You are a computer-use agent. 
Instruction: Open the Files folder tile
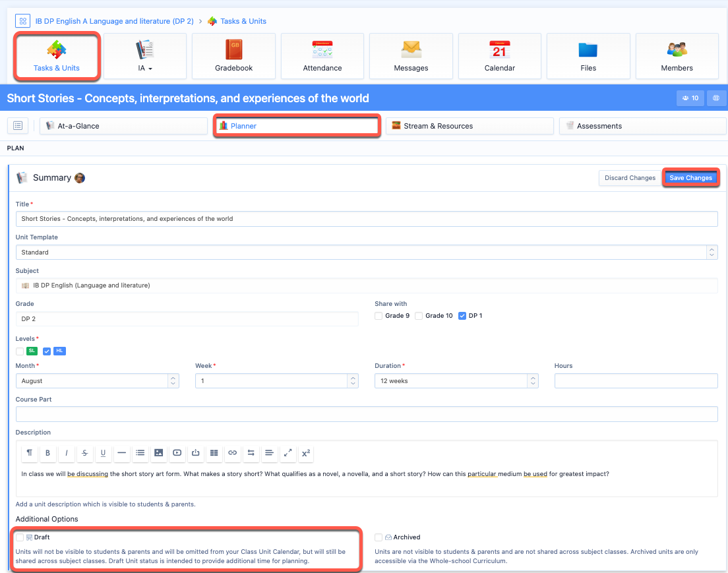click(588, 56)
